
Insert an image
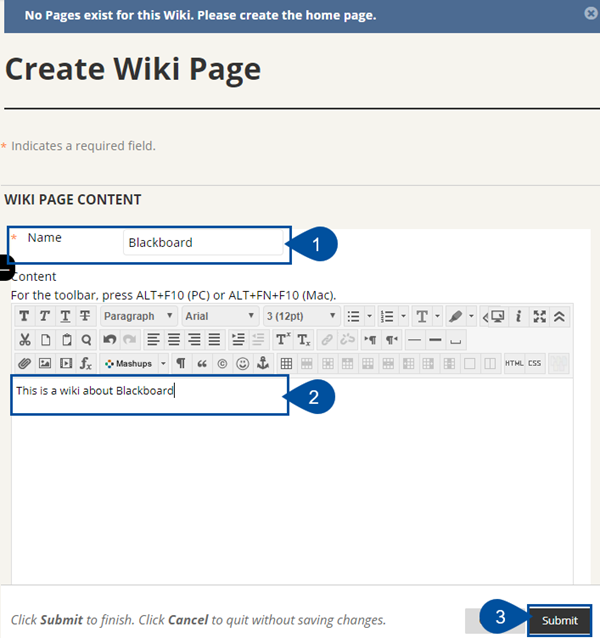tap(45, 363)
